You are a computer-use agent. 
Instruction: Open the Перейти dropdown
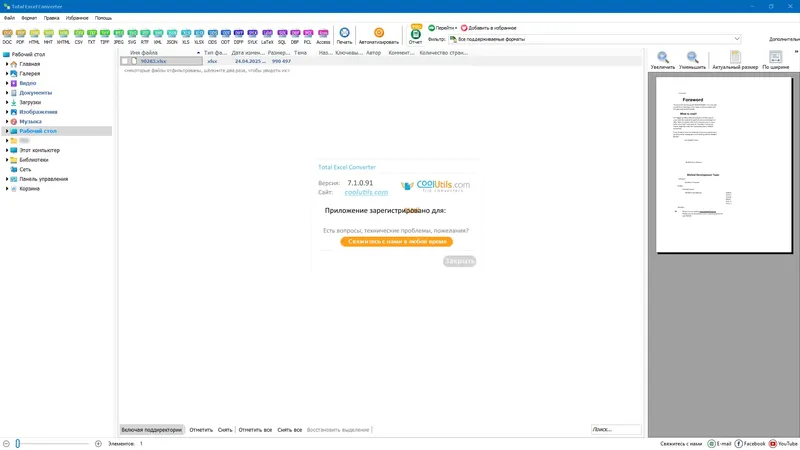[442, 28]
